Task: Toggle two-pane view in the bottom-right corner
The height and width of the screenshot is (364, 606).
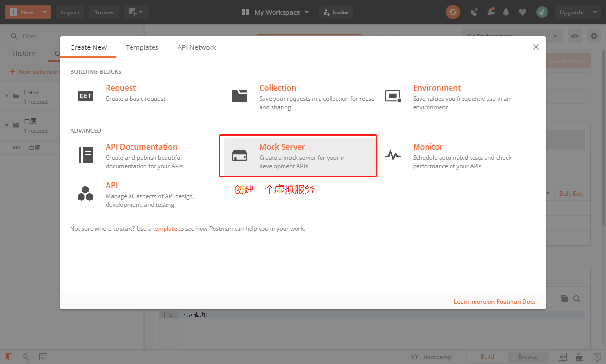Action: (x=562, y=357)
